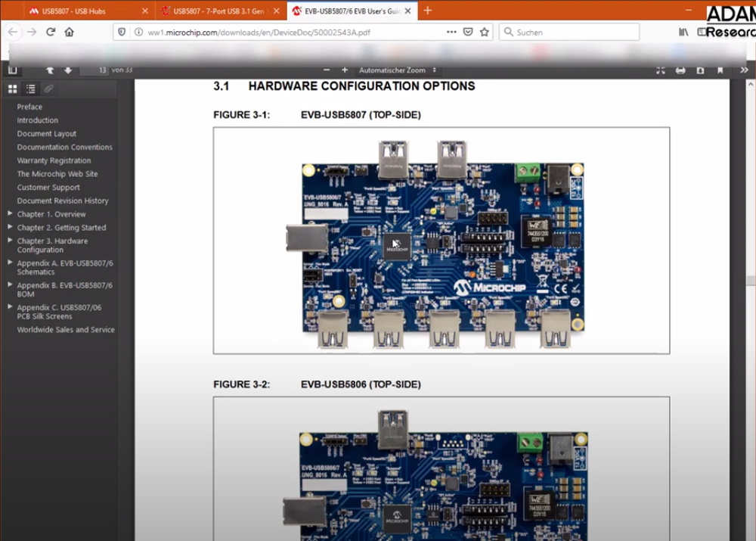
Task: Jump to Documentation Conventions section
Action: point(64,148)
